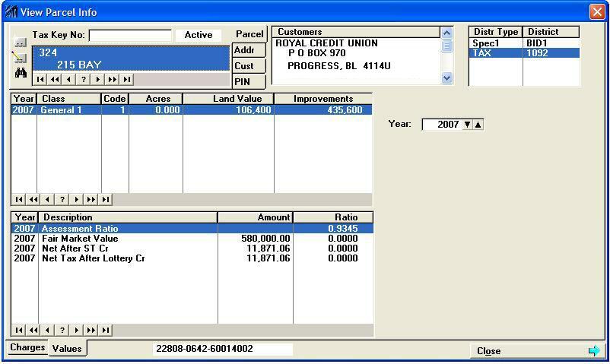Switch to the Charges tab

27,348
